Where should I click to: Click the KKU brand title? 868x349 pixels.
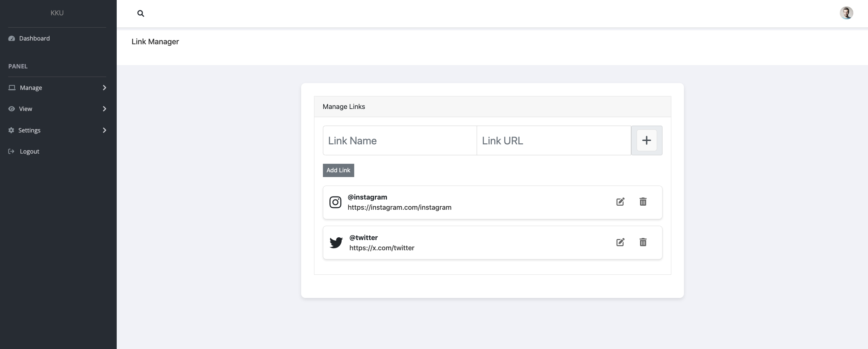click(x=57, y=13)
